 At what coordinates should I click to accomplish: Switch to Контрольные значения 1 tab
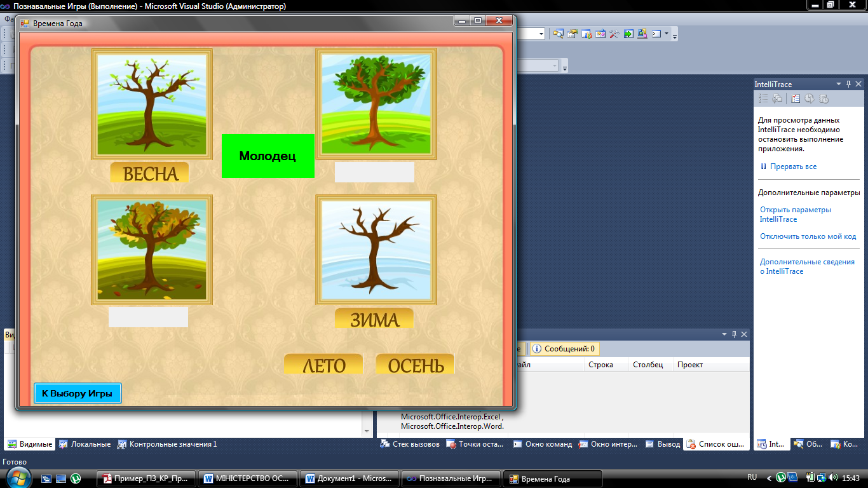(166, 444)
